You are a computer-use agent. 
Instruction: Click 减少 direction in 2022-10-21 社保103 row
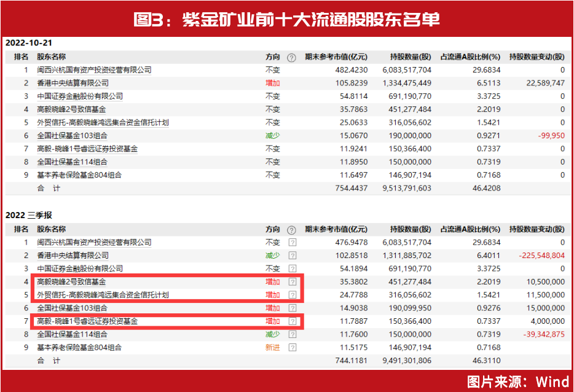point(273,136)
